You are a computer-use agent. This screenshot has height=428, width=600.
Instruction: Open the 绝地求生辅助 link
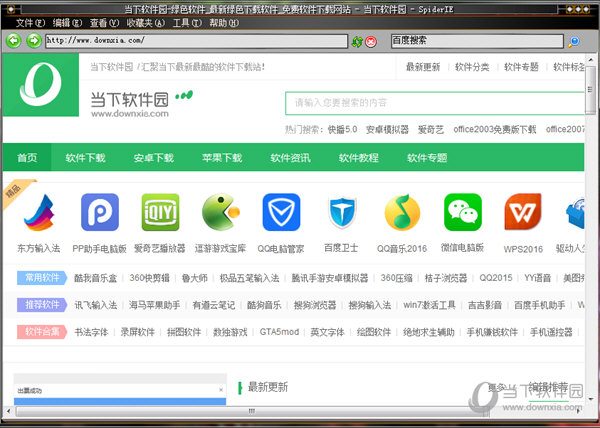[x=429, y=332]
